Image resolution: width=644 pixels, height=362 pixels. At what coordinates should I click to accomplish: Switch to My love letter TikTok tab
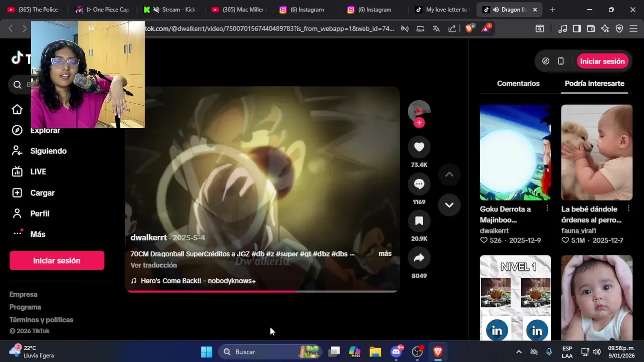click(442, 10)
